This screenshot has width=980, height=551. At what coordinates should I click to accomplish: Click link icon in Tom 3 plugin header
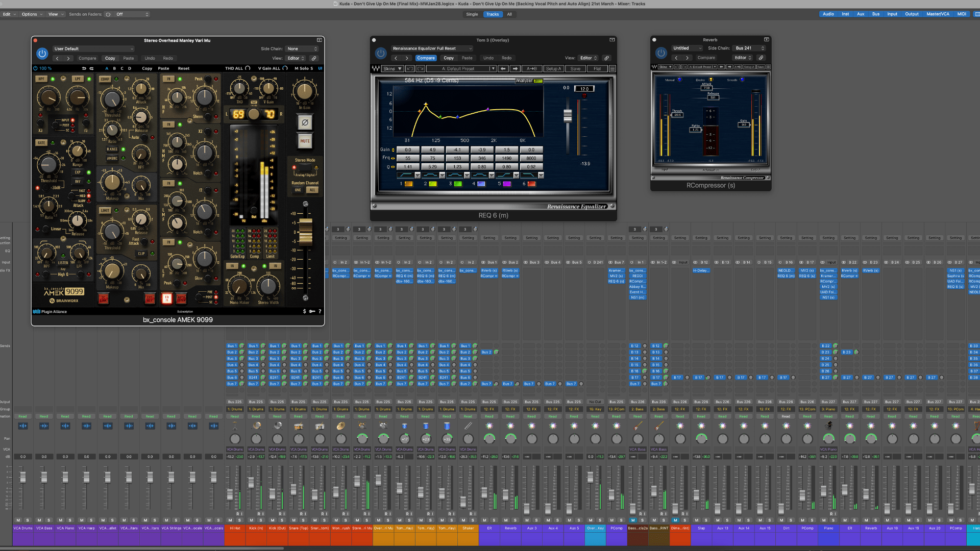tap(606, 58)
